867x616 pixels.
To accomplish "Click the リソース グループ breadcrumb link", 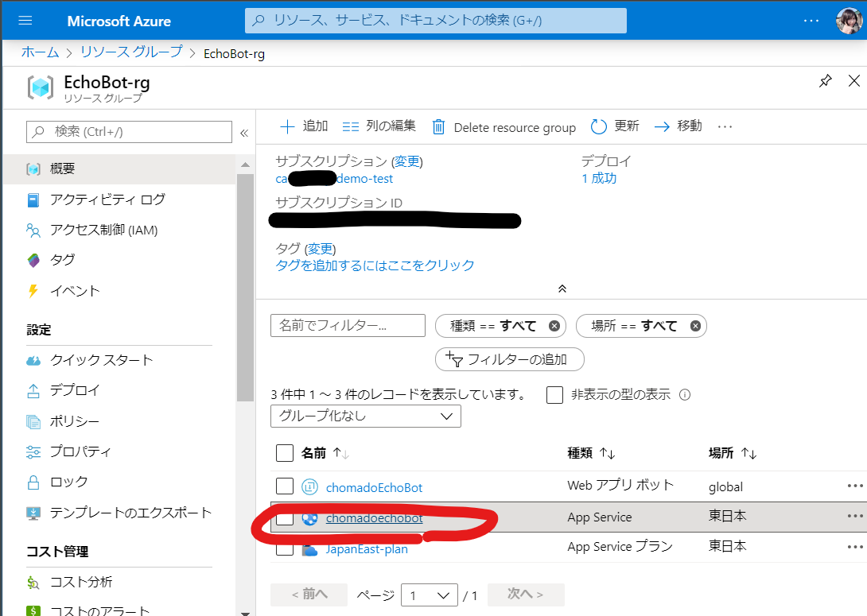I will [x=131, y=52].
